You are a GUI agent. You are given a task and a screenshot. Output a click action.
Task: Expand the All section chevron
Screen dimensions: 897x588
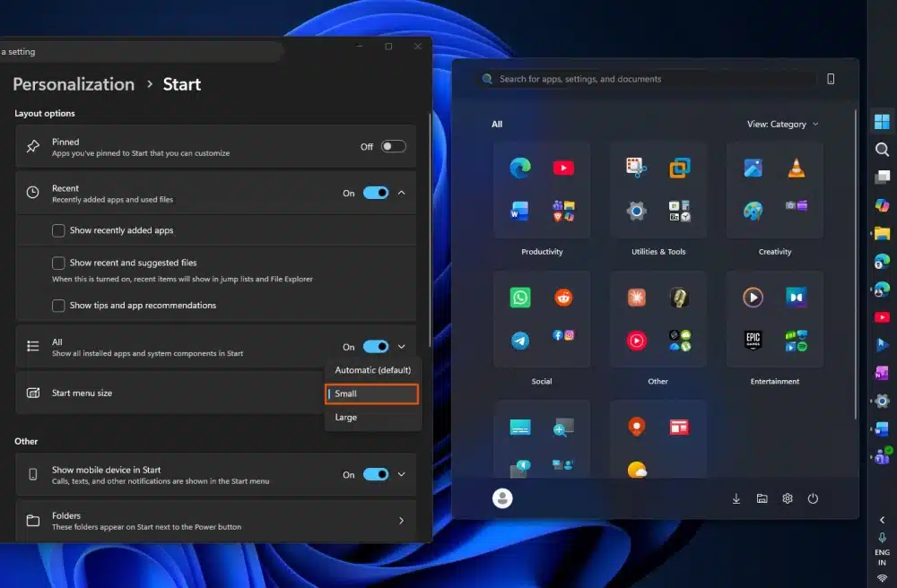402,346
